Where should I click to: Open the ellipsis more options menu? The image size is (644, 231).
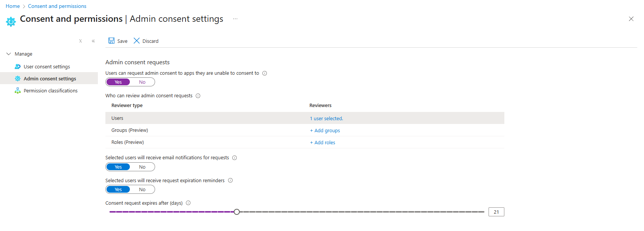[x=235, y=19]
